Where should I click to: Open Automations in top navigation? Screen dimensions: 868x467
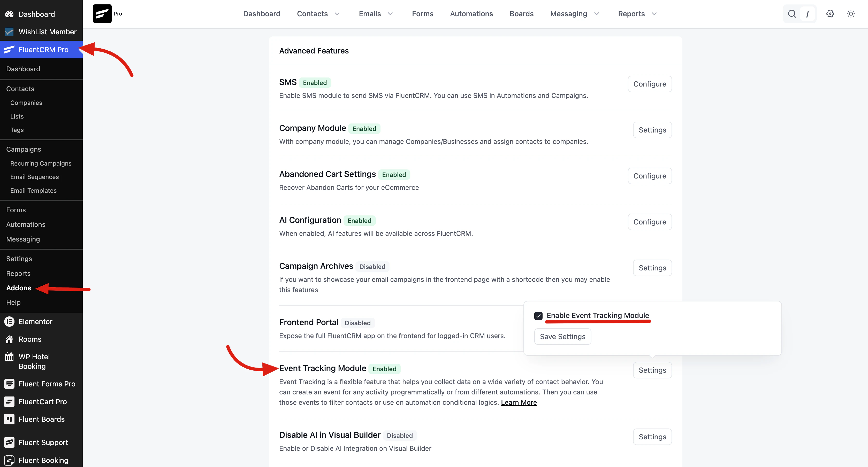pos(471,14)
